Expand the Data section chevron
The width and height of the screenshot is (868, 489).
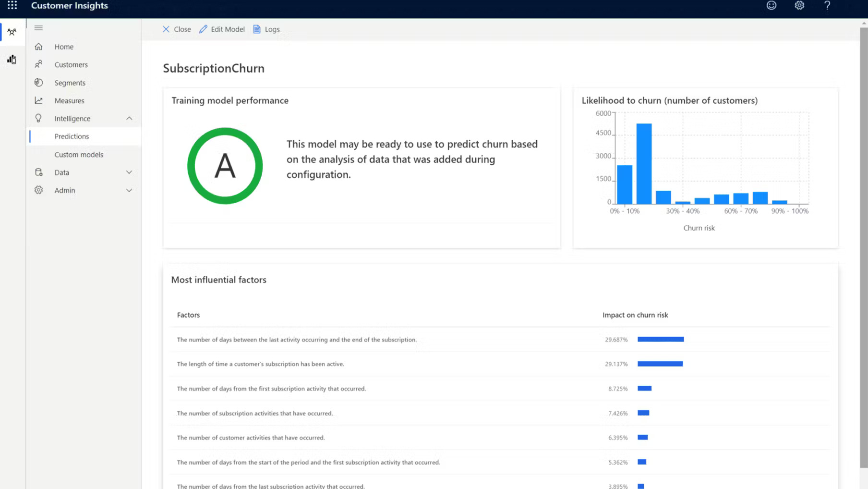(x=129, y=172)
